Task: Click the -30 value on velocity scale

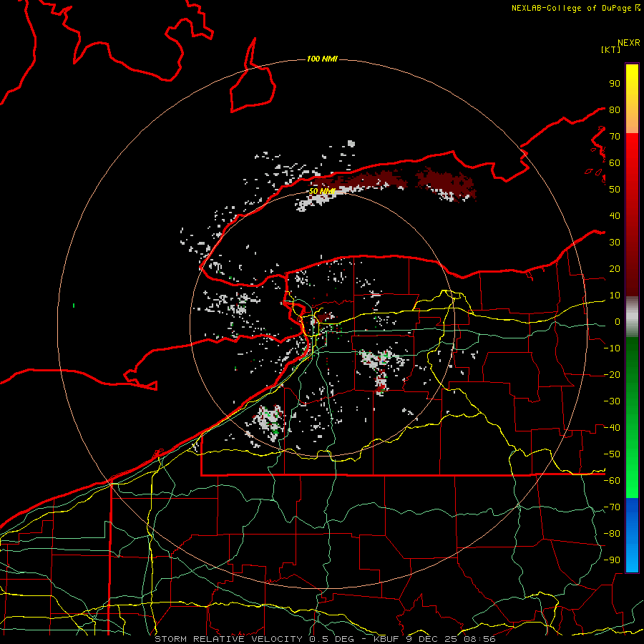Action: (x=612, y=401)
